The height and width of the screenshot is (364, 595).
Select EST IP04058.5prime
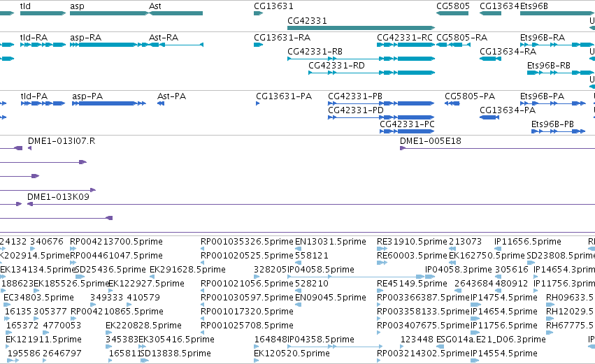pos(321,270)
